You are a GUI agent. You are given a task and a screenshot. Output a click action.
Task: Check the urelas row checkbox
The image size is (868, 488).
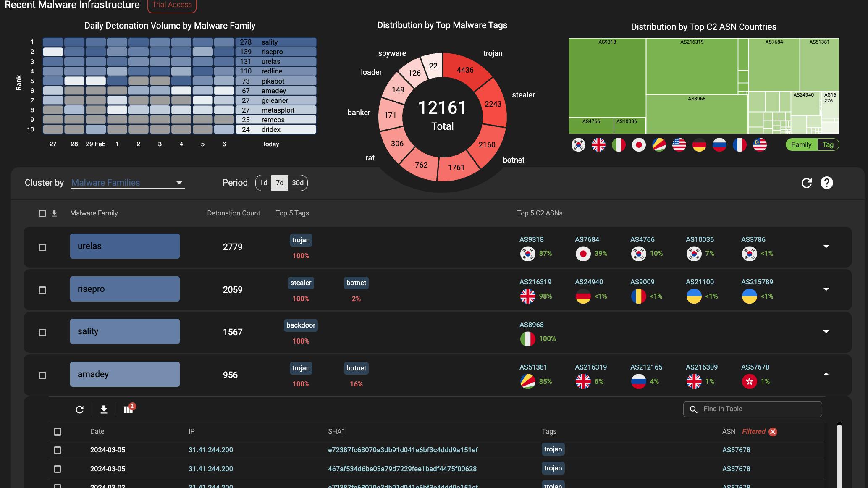point(42,247)
